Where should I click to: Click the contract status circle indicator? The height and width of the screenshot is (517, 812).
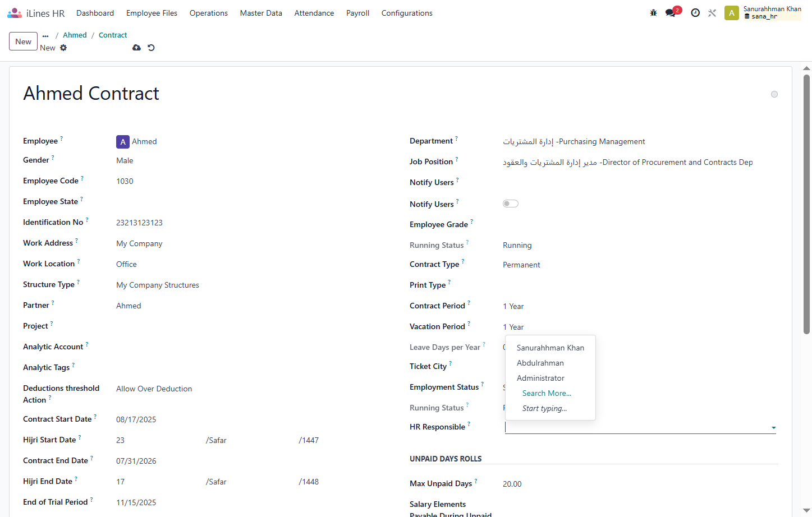click(774, 94)
